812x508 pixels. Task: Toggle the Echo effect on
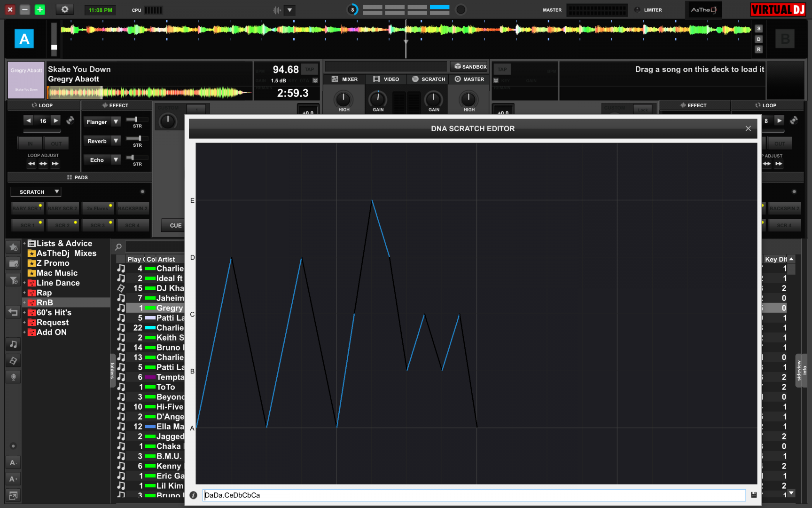[x=97, y=160]
